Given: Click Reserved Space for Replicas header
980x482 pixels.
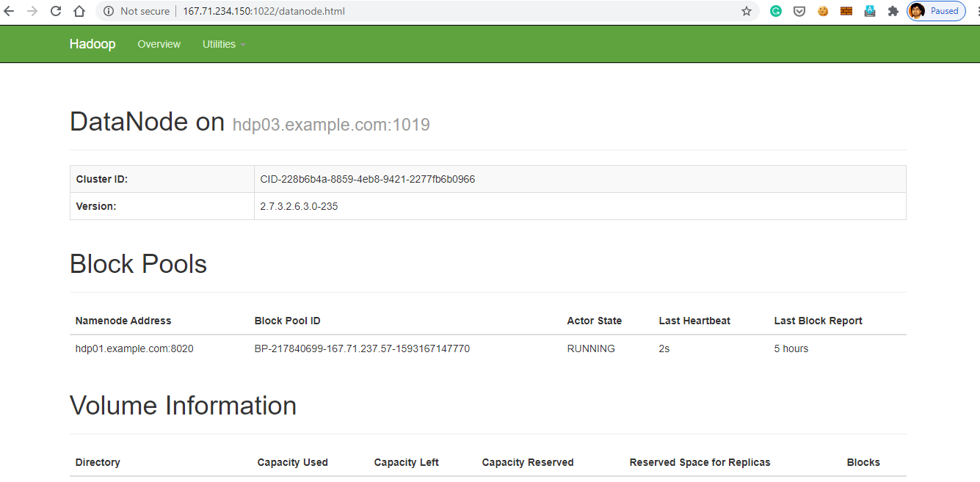Looking at the screenshot, I should click(700, 462).
